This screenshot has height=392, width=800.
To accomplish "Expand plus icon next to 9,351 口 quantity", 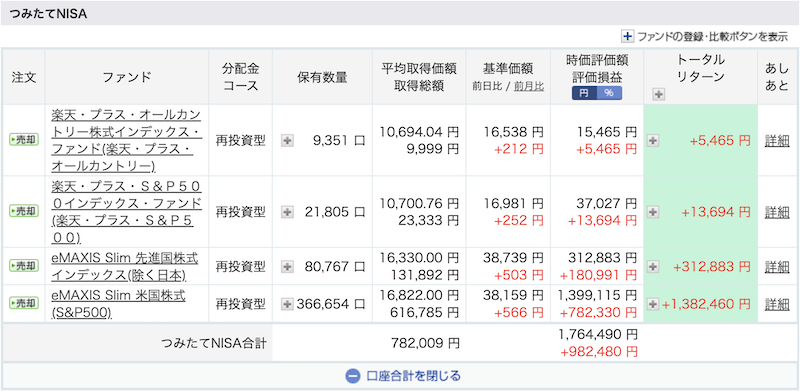I will click(288, 141).
